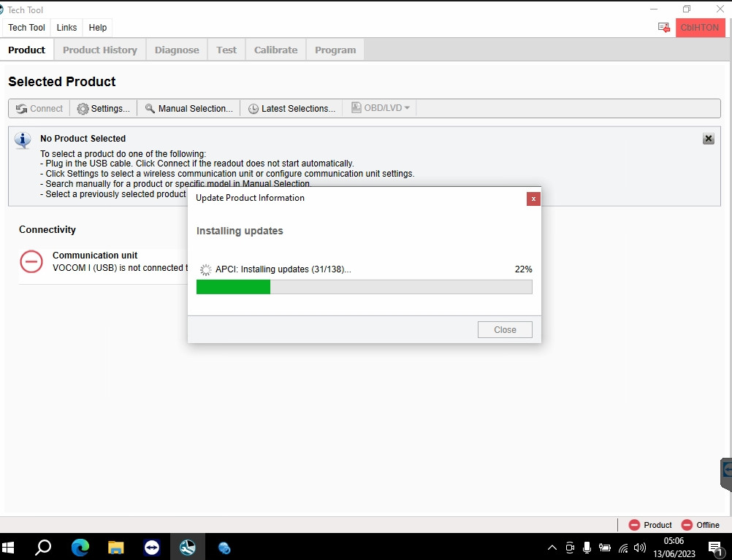Open Latest Selections list
The height and width of the screenshot is (560, 732).
click(x=291, y=108)
